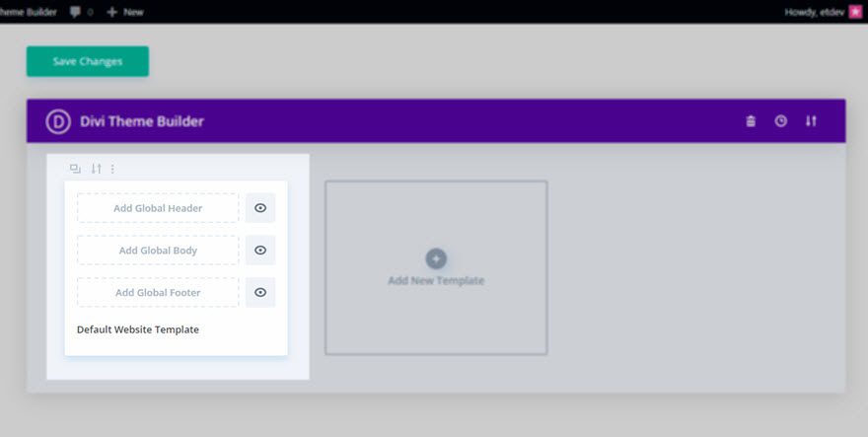The height and width of the screenshot is (437, 868).
Task: Toggle visibility of the Global Footer
Action: [x=260, y=292]
